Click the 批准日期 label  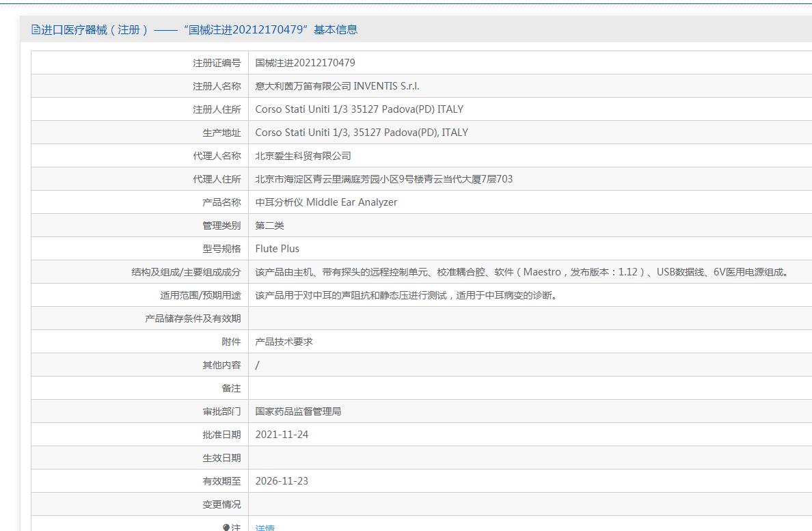[x=221, y=435]
